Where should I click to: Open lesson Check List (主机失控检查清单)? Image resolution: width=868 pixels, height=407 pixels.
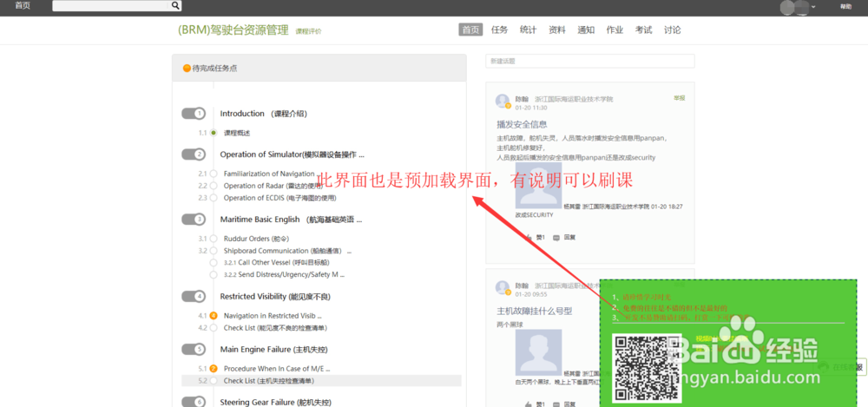(269, 380)
